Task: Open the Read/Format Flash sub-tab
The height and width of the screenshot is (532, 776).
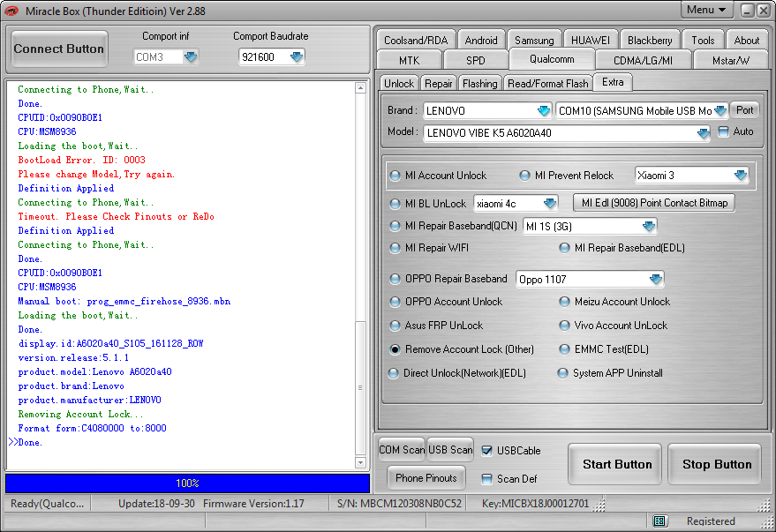Action: 548,83
